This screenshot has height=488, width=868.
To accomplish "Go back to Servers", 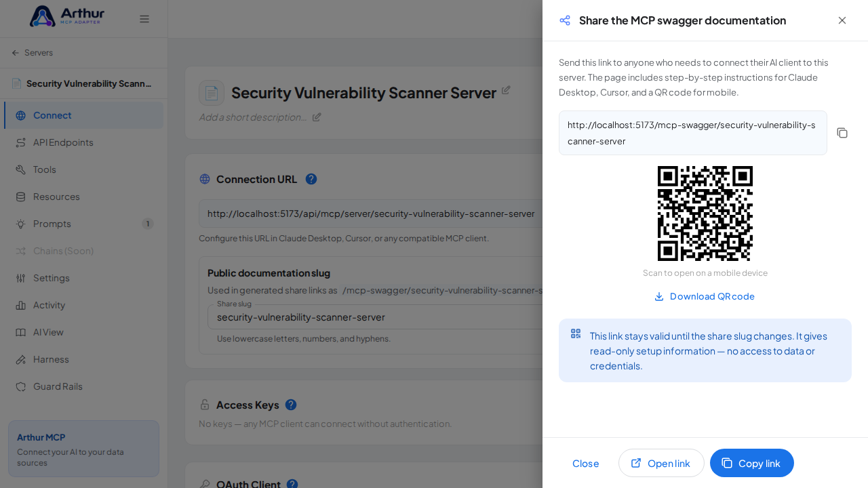I will coord(32,53).
